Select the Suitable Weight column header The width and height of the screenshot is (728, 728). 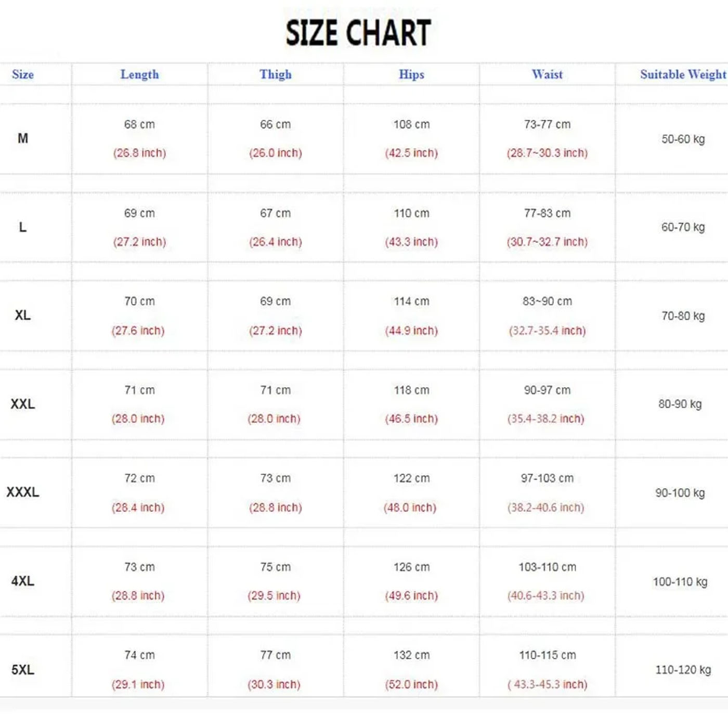[683, 74]
